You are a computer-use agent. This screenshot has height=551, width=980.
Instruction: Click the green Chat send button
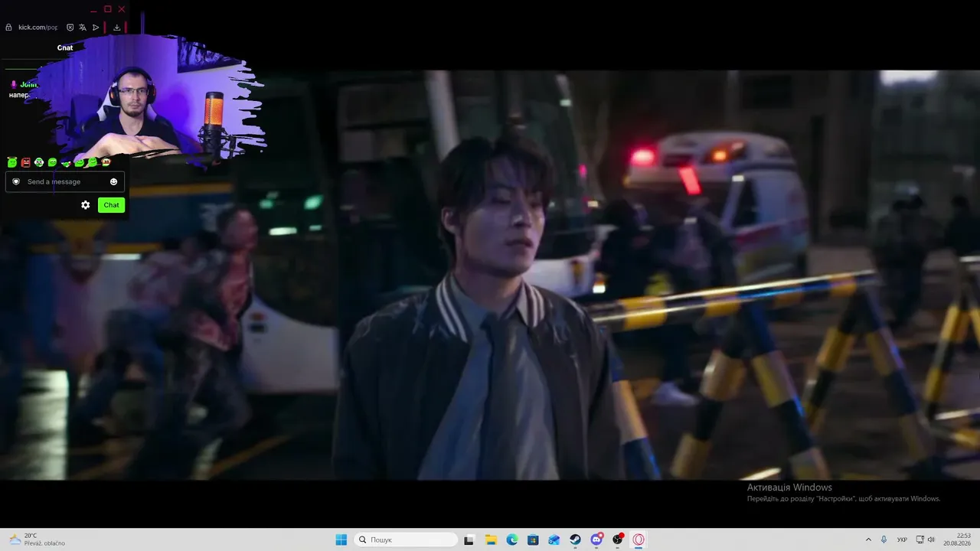pyautogui.click(x=111, y=205)
